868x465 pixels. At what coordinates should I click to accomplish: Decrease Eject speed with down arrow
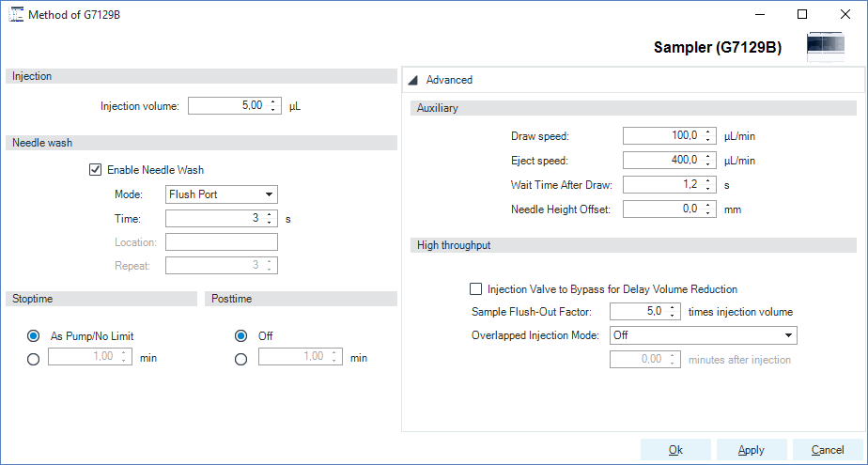tap(707, 164)
